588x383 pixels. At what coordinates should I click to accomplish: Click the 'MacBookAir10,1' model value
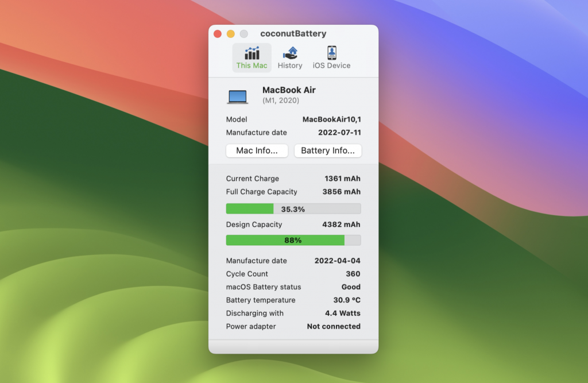click(331, 119)
